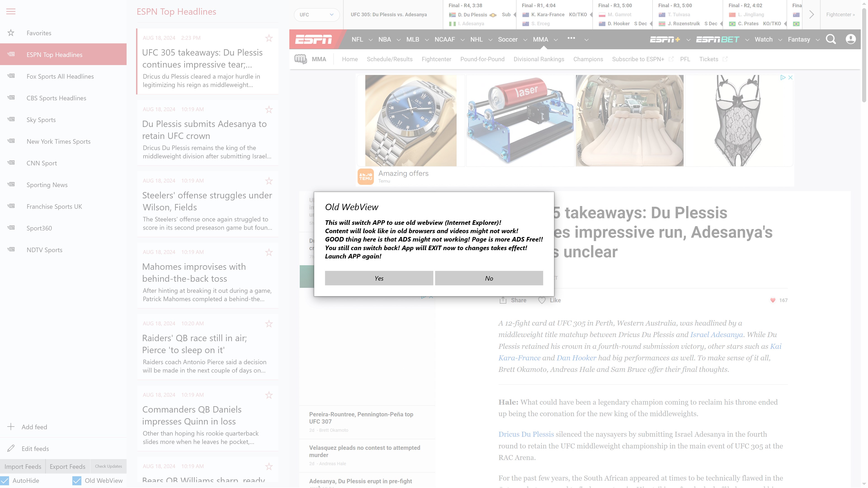This screenshot has width=868, height=488.
Task: Like the article with heart icon
Action: (542, 300)
